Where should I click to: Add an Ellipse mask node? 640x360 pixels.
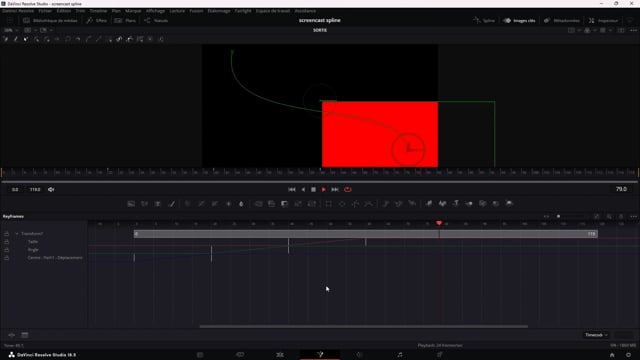point(342,204)
